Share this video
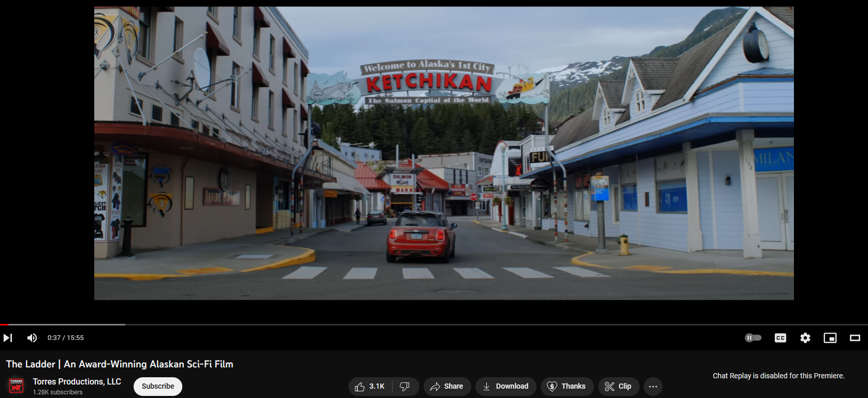The width and height of the screenshot is (868, 398). 447,387
